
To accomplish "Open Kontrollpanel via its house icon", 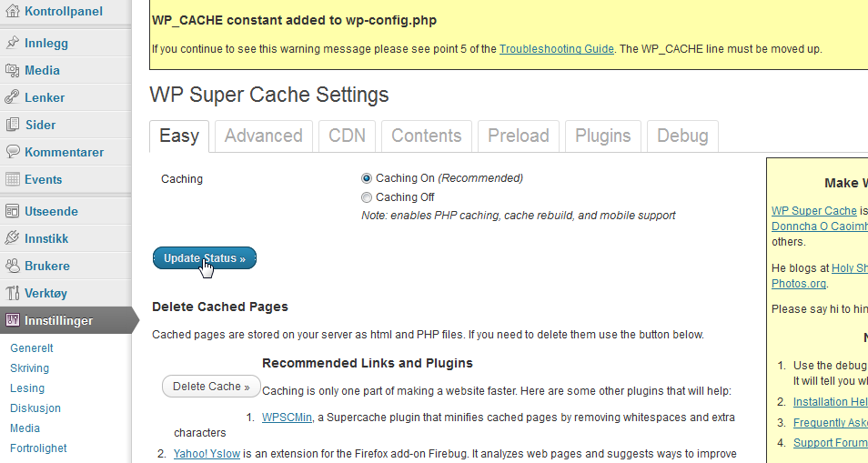I will coord(12,11).
